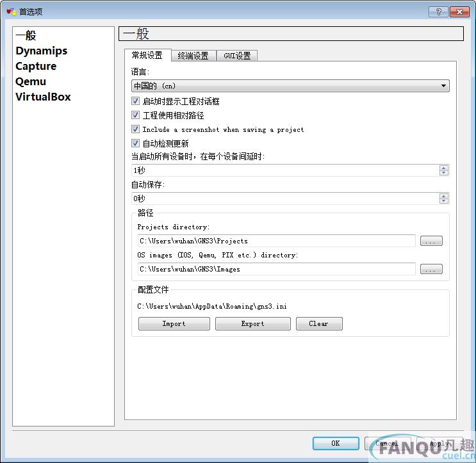Switch to the 终端设置 tab
Image resolution: width=476 pixels, height=463 pixels.
[x=193, y=56]
